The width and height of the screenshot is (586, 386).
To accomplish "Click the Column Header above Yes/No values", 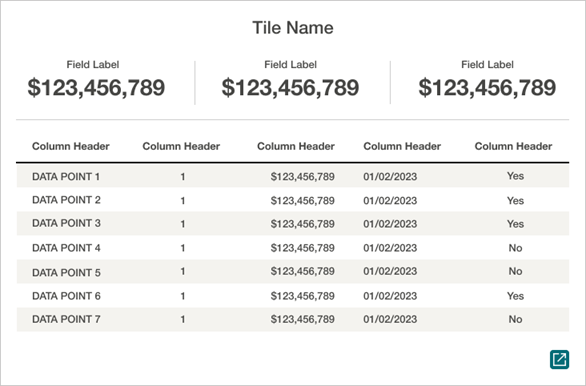I will click(x=513, y=146).
